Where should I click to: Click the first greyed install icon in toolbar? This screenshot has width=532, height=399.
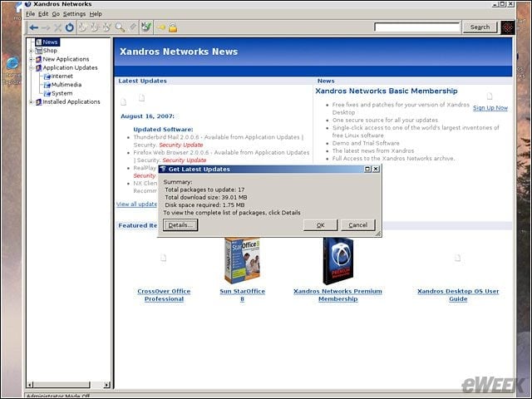click(82, 27)
